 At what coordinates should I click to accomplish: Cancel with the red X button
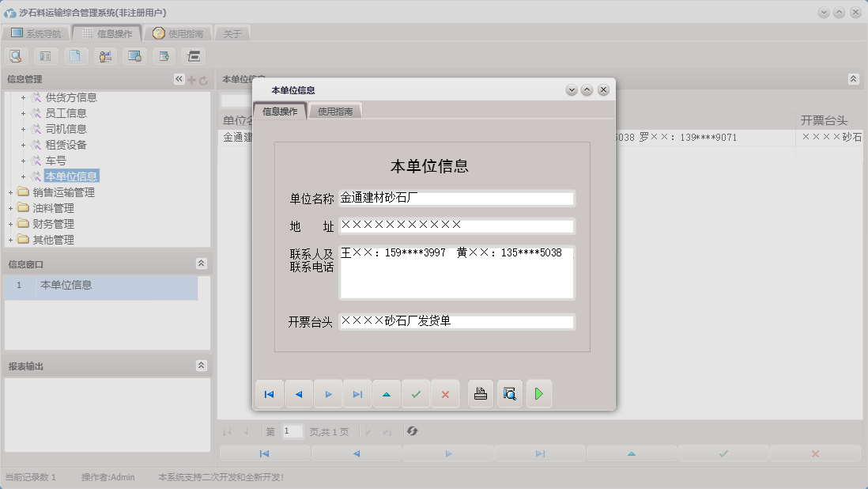pos(445,393)
